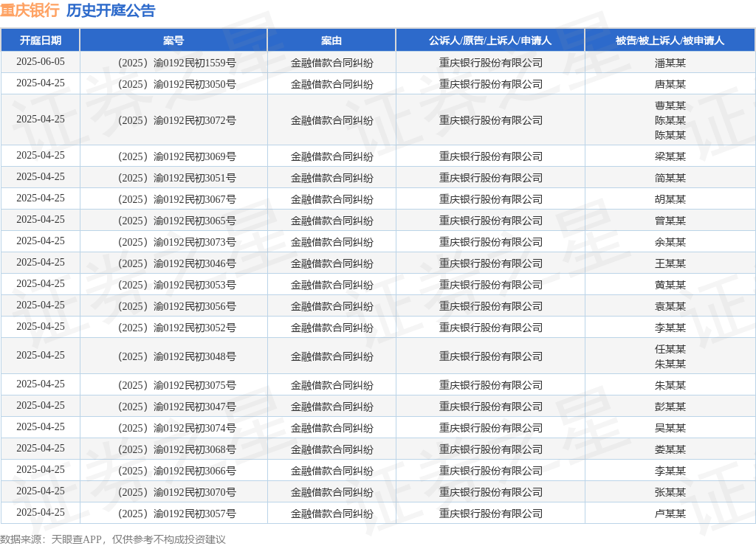The width and height of the screenshot is (756, 546).
Task: Select date 2025-06-05
Action: coord(41,62)
